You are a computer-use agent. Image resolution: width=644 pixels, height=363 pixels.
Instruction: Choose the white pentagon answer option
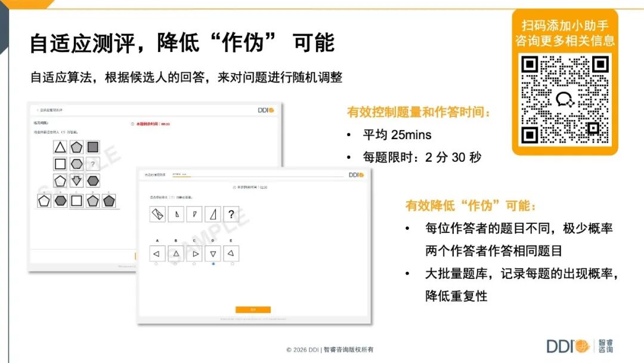44,201
